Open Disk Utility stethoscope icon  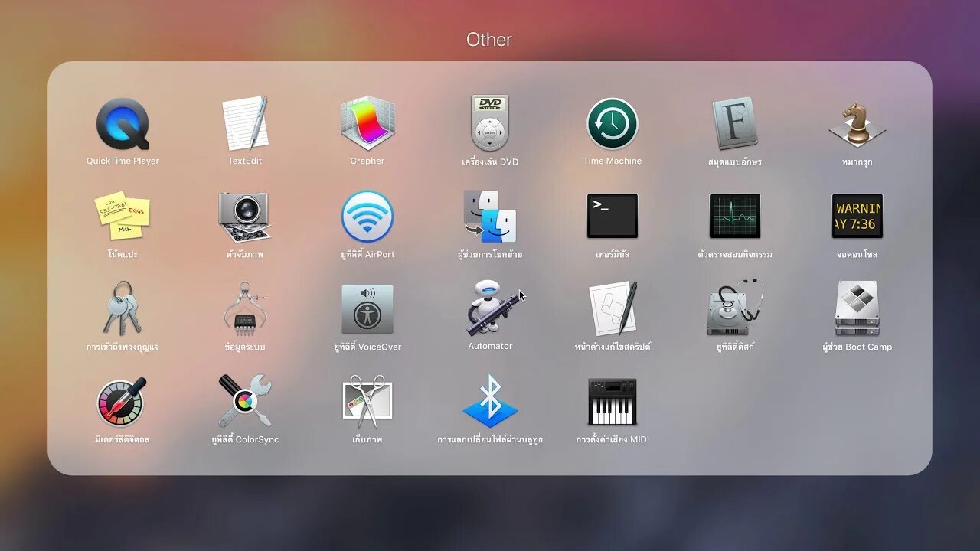[735, 308]
